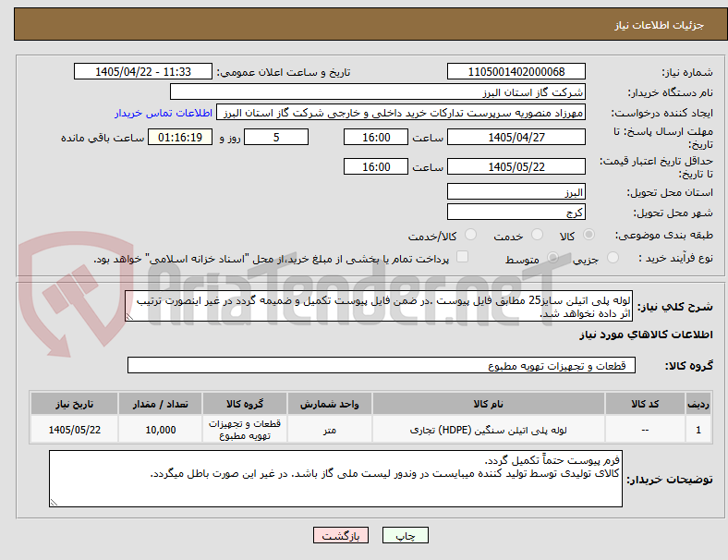This screenshot has width=728, height=560.
Task: Click the quantity cell 10,000
Action: tap(160, 430)
